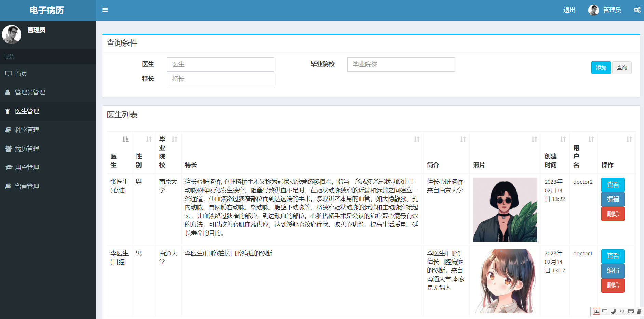
Task: Delete 张医生(心脏) record with 删除
Action: point(613,214)
